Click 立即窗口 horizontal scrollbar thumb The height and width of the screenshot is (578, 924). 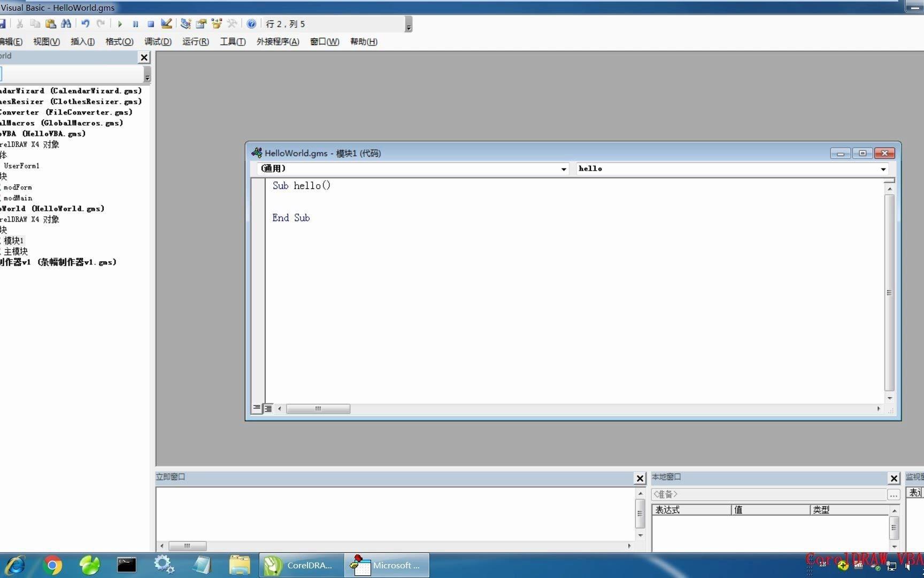click(x=187, y=546)
